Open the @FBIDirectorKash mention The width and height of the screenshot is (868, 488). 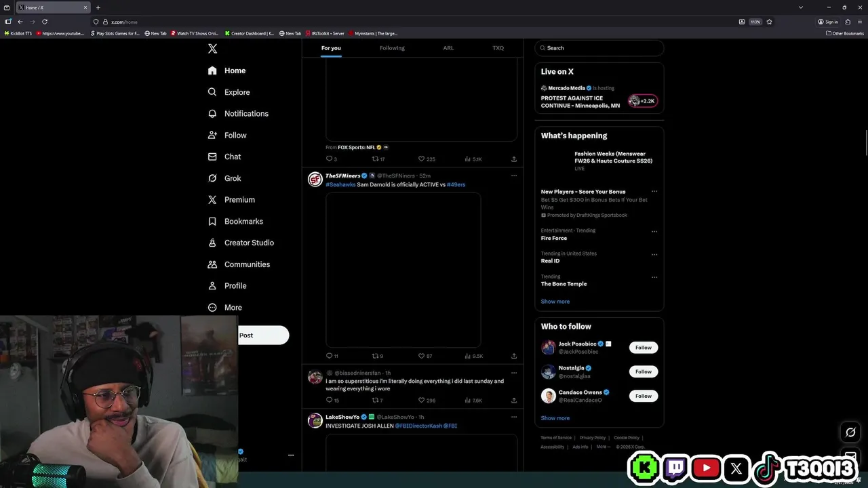tap(418, 426)
